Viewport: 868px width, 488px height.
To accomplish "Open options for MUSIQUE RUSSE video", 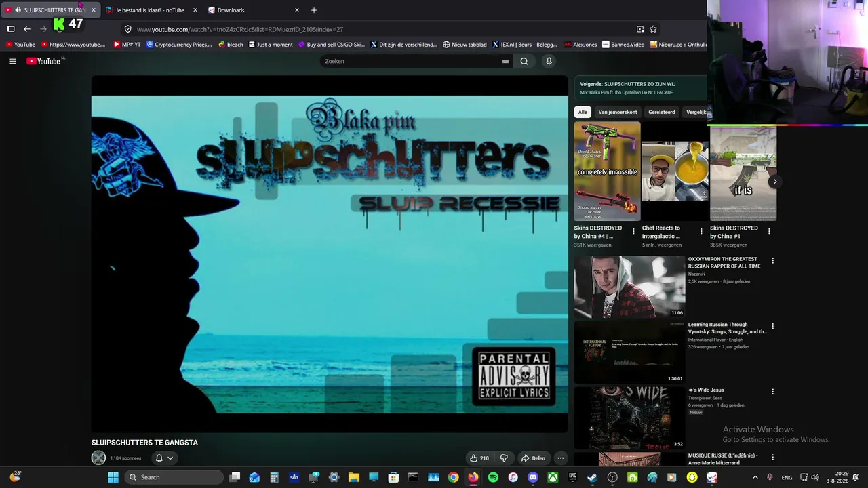I will tap(772, 457).
